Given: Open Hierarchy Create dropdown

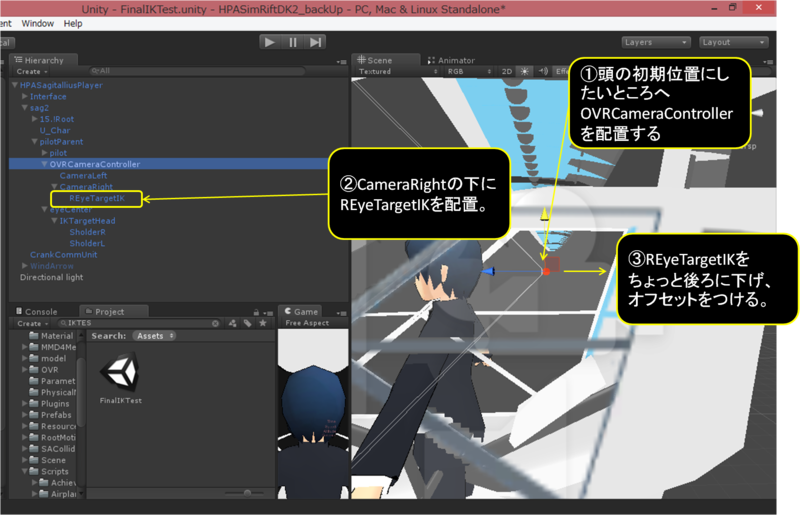Looking at the screenshot, I should 32,71.
